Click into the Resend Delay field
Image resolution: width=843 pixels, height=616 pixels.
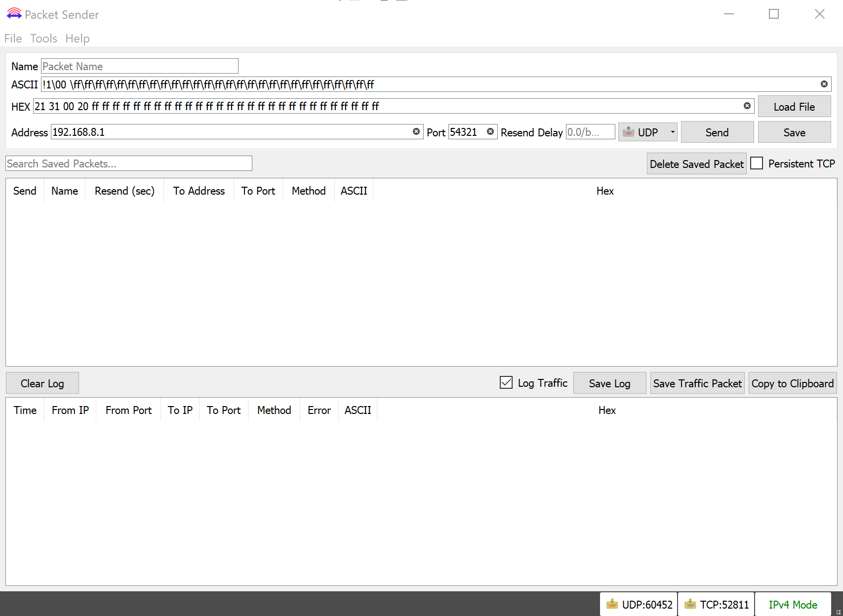pos(590,132)
